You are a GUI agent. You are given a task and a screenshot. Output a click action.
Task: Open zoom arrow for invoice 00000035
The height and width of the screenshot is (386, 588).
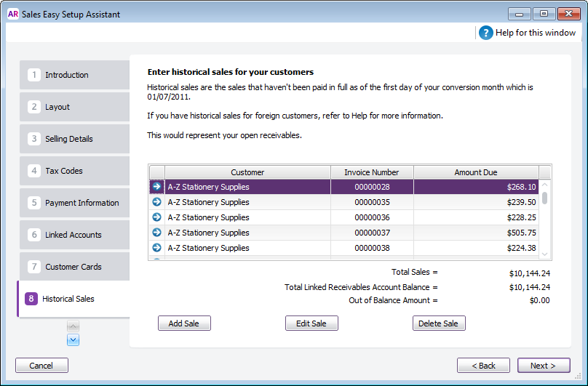[x=156, y=201]
